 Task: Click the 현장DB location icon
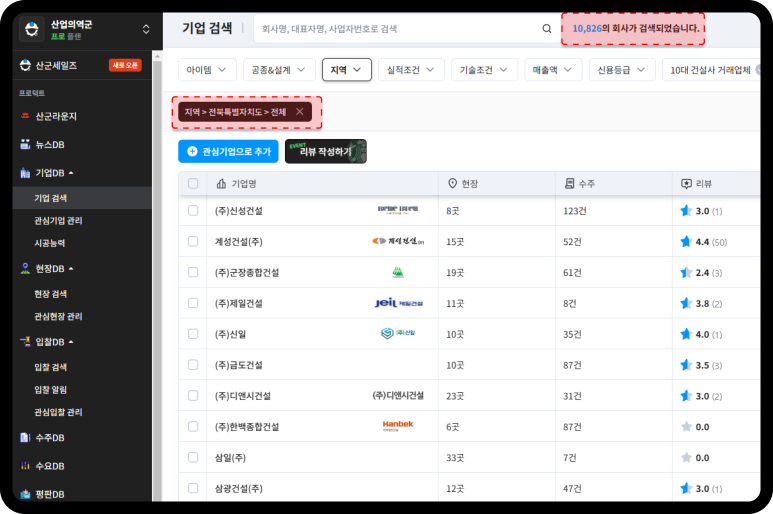tap(25, 269)
